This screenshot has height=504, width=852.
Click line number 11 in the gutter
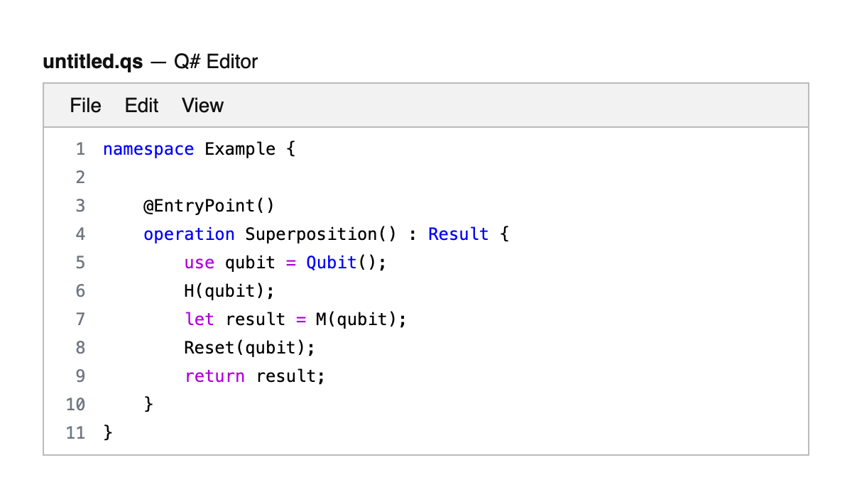pyautogui.click(x=75, y=433)
